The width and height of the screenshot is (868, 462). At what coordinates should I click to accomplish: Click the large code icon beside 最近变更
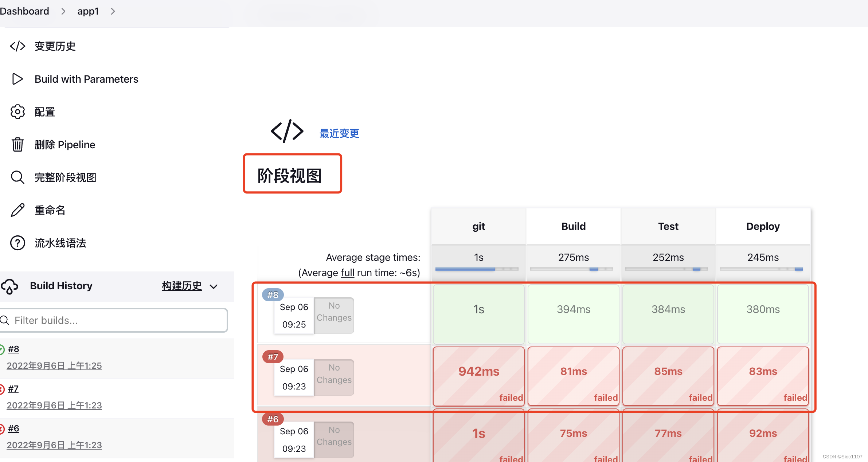click(x=287, y=131)
